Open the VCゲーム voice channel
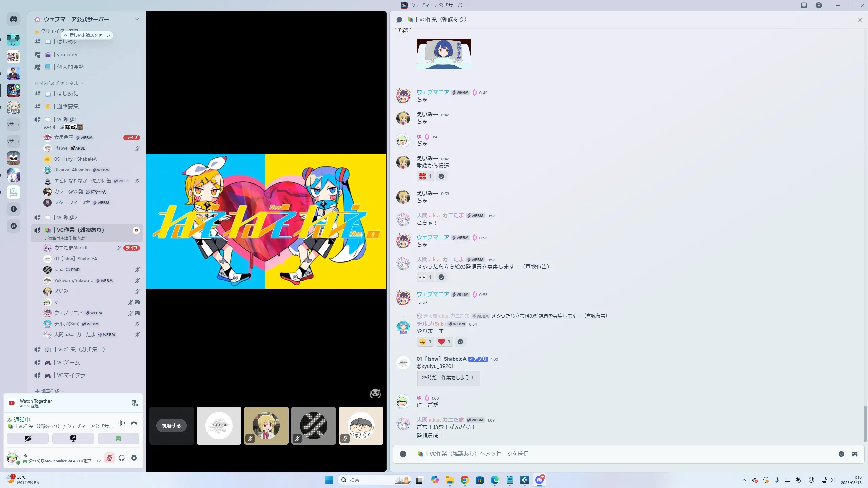The height and width of the screenshot is (488, 868). coord(68,362)
